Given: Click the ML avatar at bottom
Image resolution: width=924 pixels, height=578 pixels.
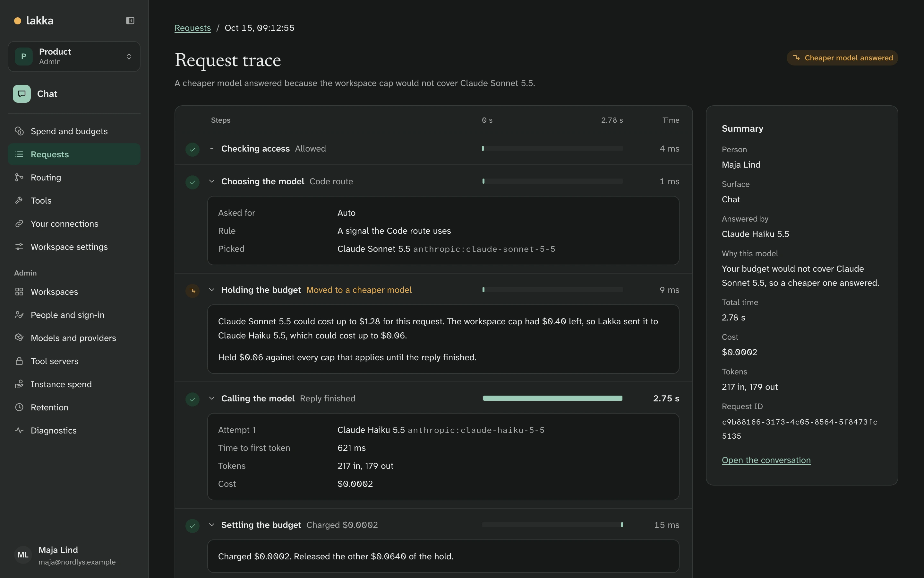Looking at the screenshot, I should tap(23, 555).
